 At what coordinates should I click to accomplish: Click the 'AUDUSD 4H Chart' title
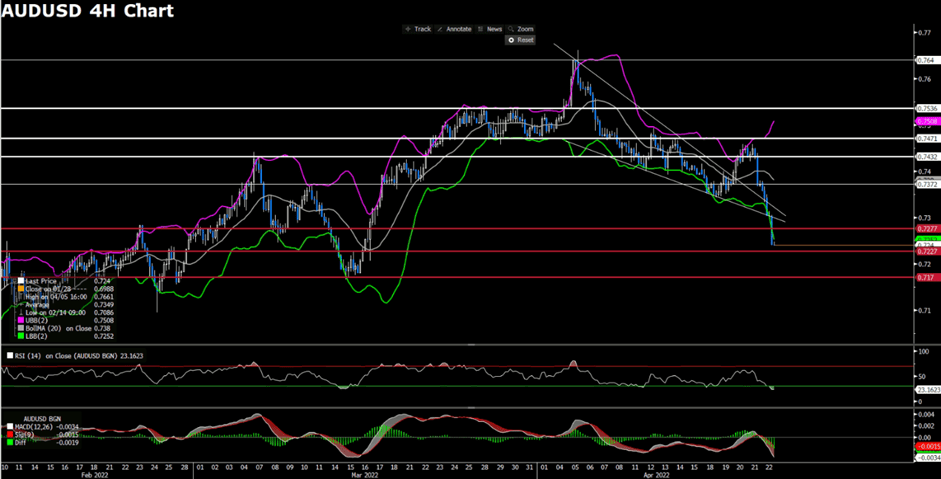(x=88, y=10)
